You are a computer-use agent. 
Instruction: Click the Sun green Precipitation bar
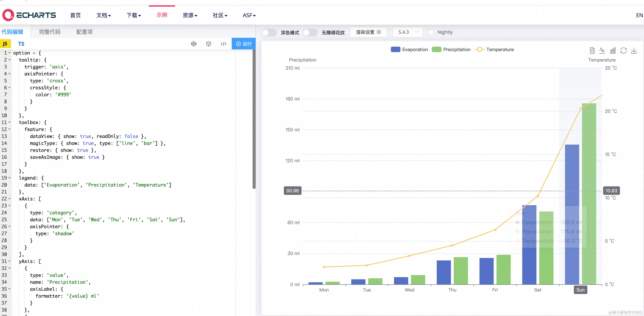click(589, 194)
